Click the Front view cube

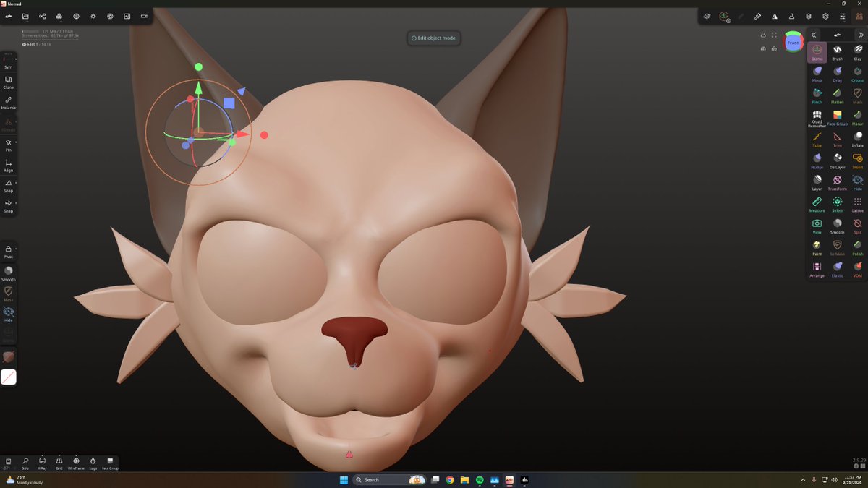(793, 43)
